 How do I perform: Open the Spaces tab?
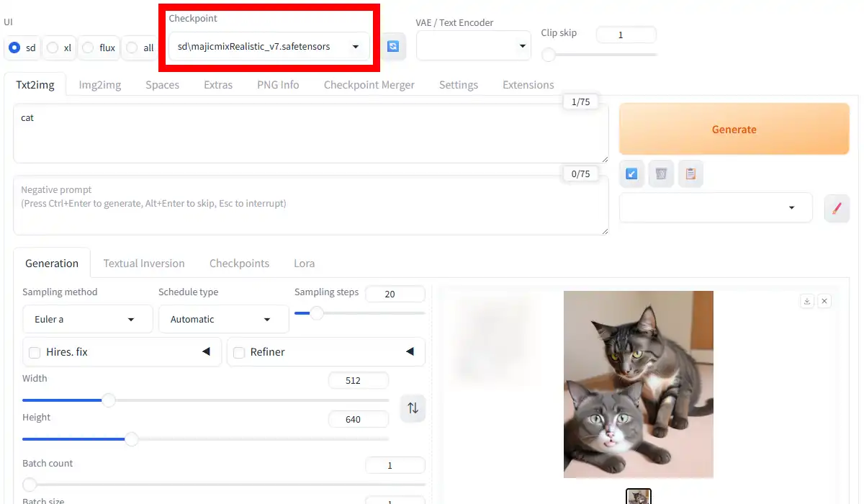162,85
